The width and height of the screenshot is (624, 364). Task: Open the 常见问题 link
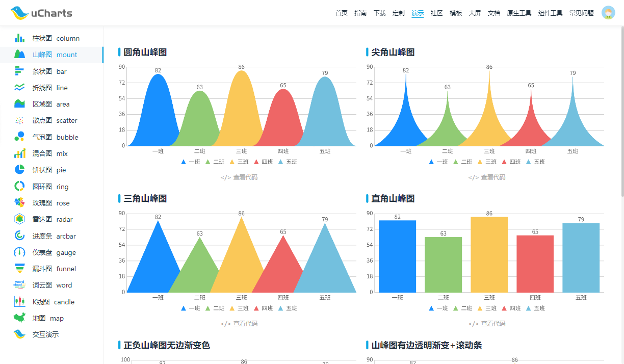click(581, 13)
